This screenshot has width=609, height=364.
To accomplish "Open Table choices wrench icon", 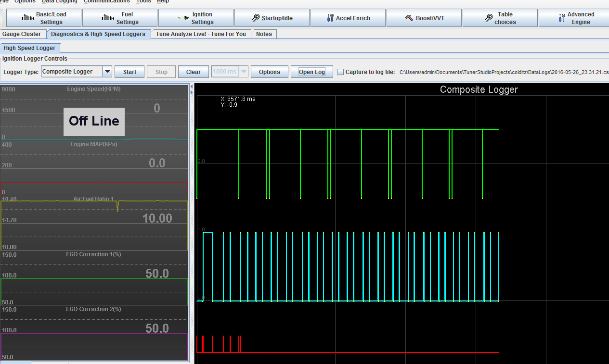I will pyautogui.click(x=489, y=18).
